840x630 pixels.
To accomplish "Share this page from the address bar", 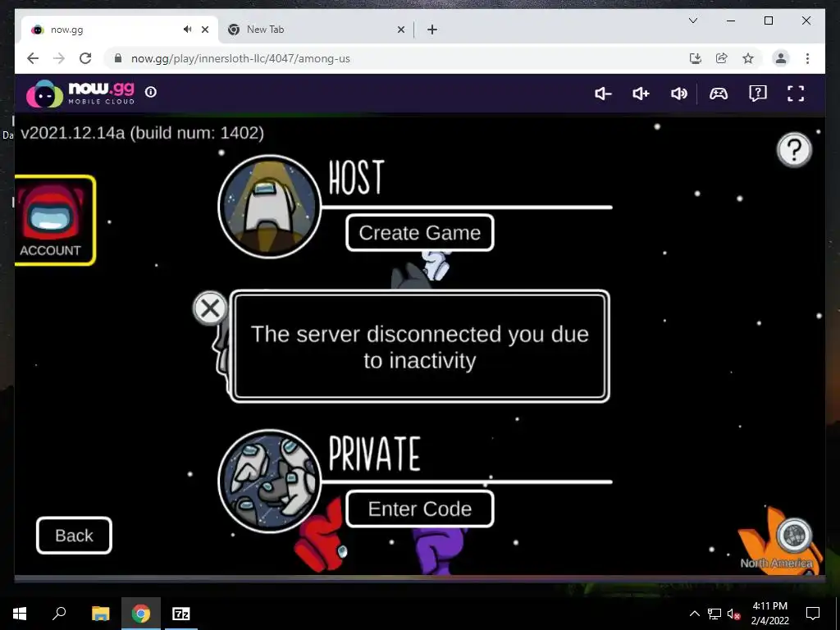I will pyautogui.click(x=722, y=58).
